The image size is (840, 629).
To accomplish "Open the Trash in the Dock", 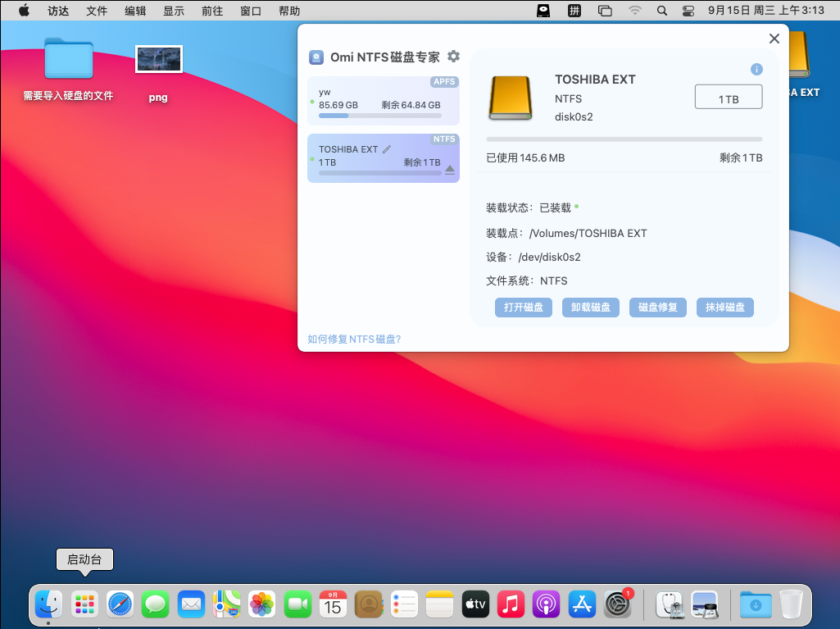I will coord(791,605).
